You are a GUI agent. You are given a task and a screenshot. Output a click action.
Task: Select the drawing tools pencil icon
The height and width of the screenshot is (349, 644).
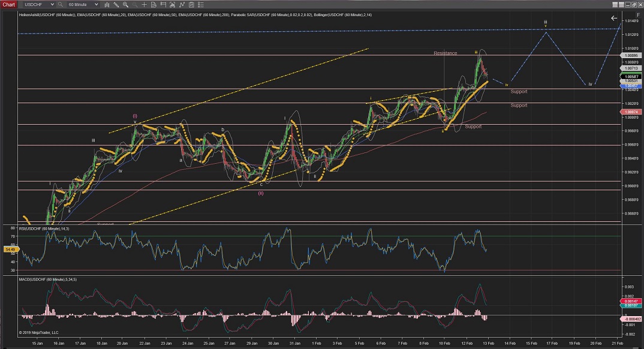[x=116, y=5]
